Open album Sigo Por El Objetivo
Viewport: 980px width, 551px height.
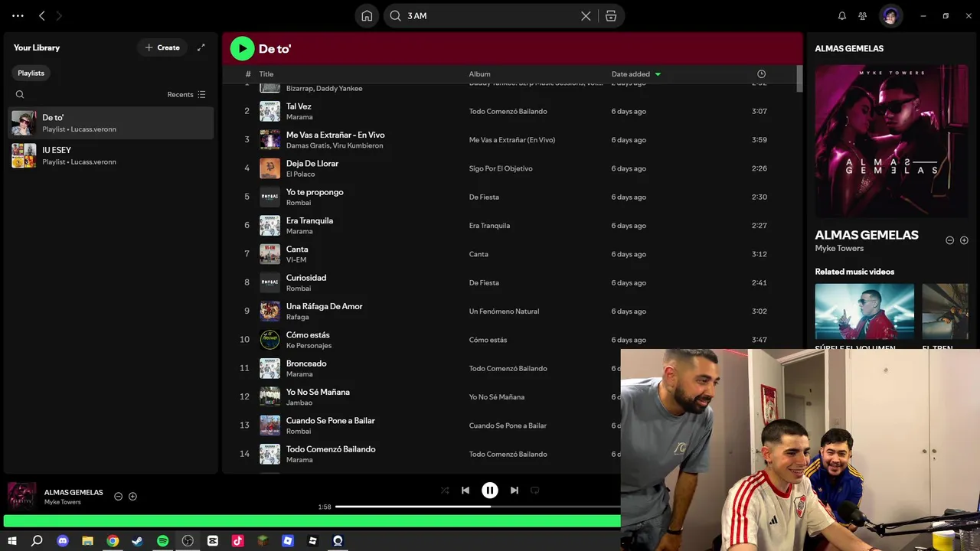501,168
